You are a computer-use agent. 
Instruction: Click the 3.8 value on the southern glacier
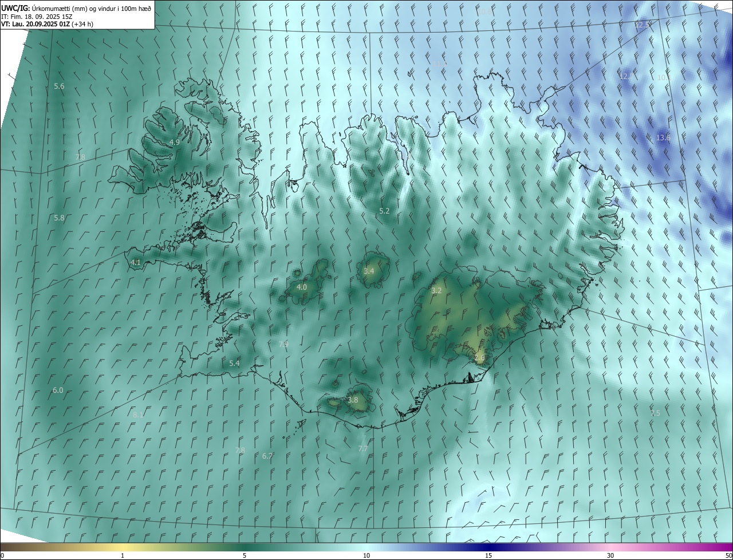click(x=353, y=400)
